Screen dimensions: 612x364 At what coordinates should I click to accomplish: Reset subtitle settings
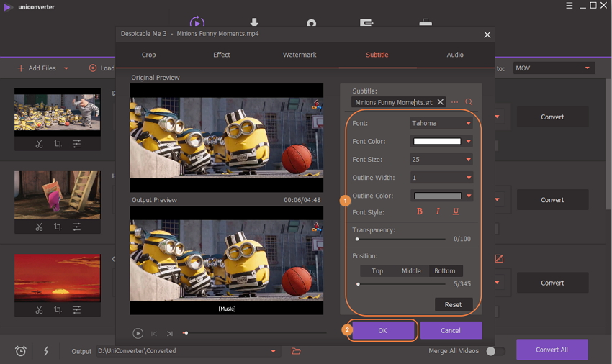(453, 305)
